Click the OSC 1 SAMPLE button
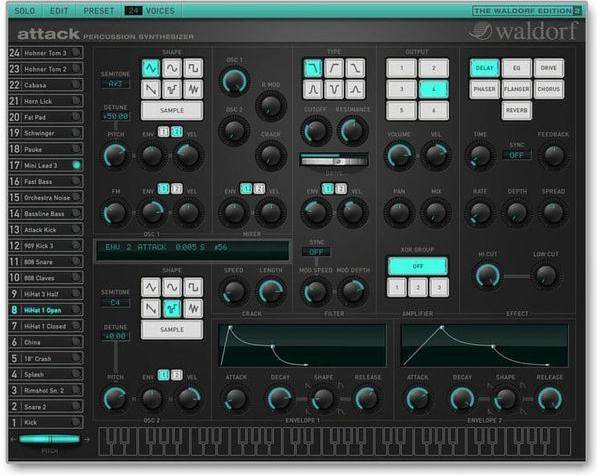 [x=172, y=110]
